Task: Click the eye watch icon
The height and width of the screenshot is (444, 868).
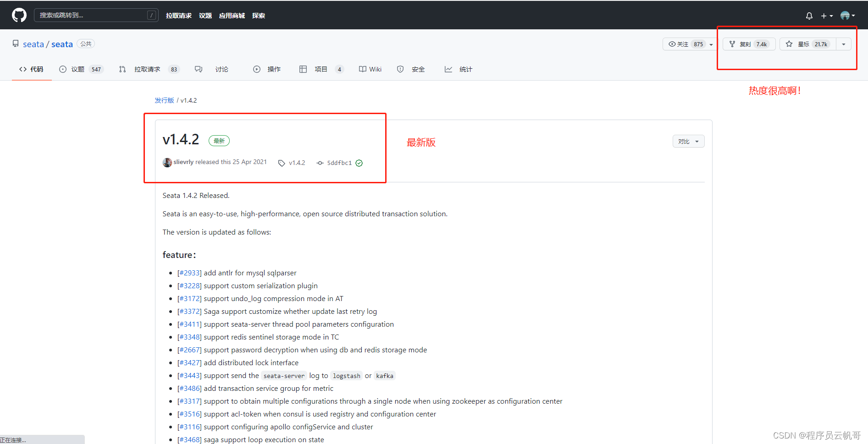Action: point(672,44)
